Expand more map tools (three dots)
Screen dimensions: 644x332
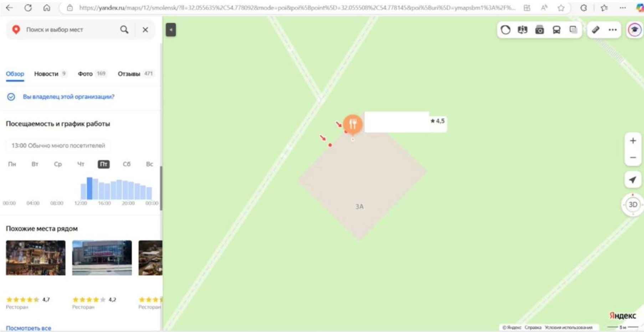[613, 30]
